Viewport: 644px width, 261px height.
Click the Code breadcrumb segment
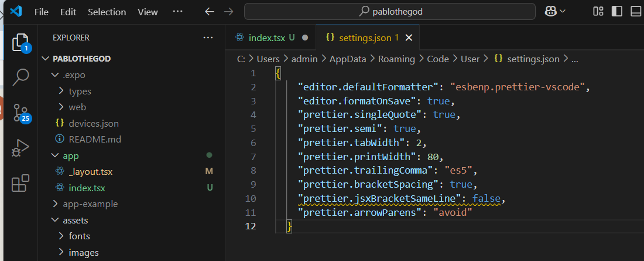(438, 59)
